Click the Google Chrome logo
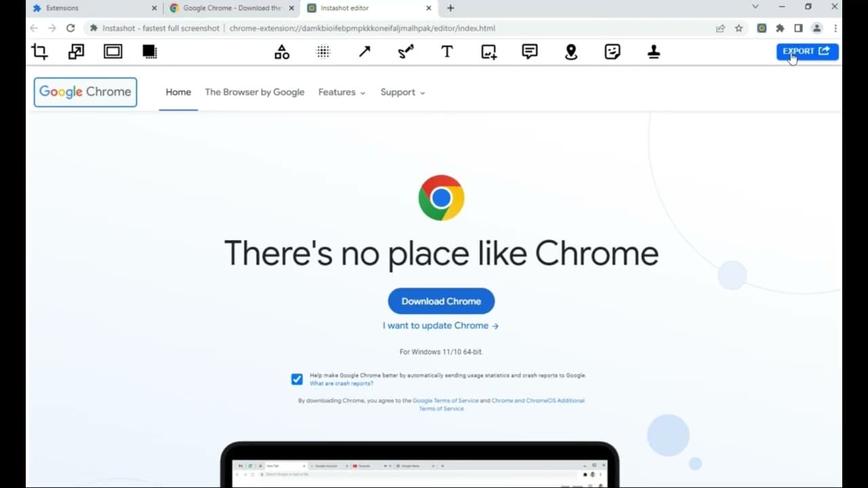This screenshot has width=868, height=488. click(85, 92)
